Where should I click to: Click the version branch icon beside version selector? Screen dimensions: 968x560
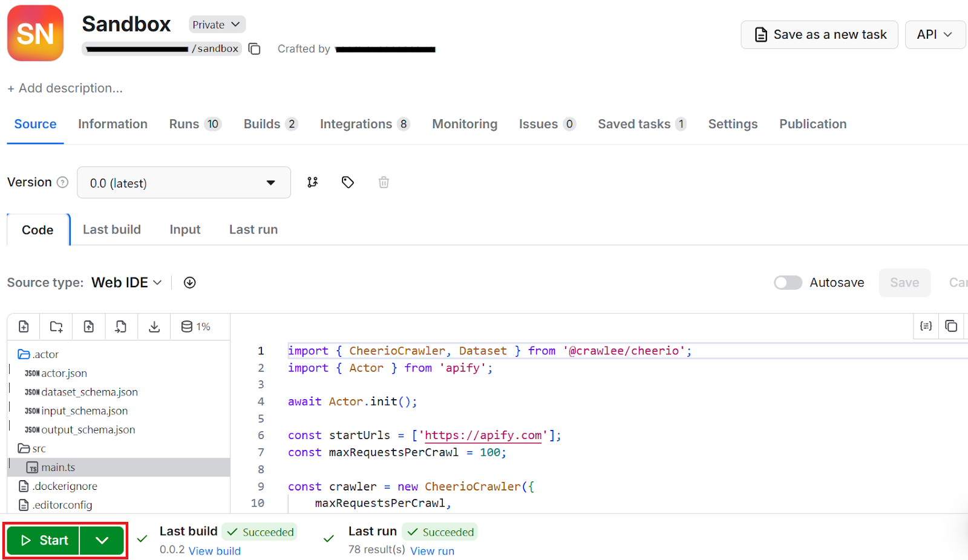click(312, 182)
